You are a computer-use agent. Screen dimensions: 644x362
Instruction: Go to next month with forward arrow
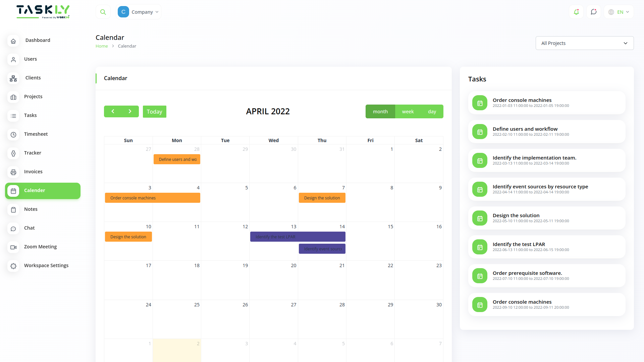point(130,111)
